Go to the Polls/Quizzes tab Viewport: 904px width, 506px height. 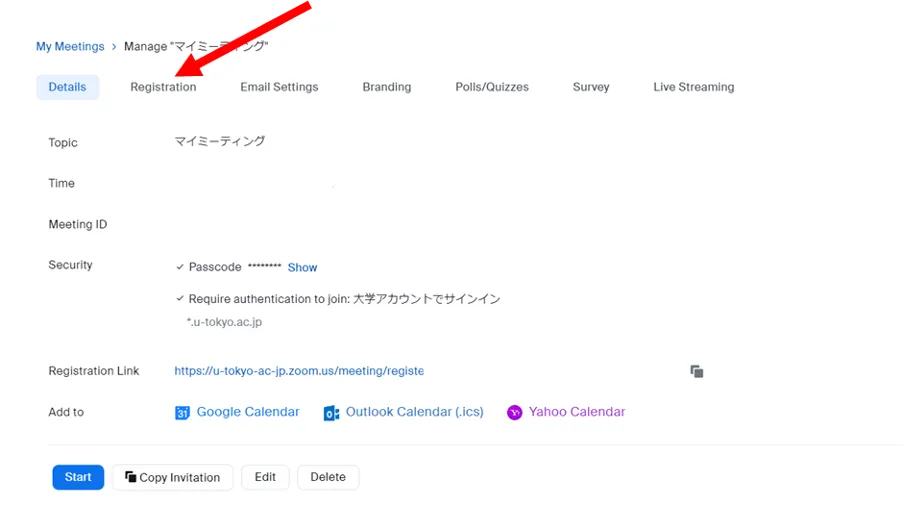tap(491, 87)
